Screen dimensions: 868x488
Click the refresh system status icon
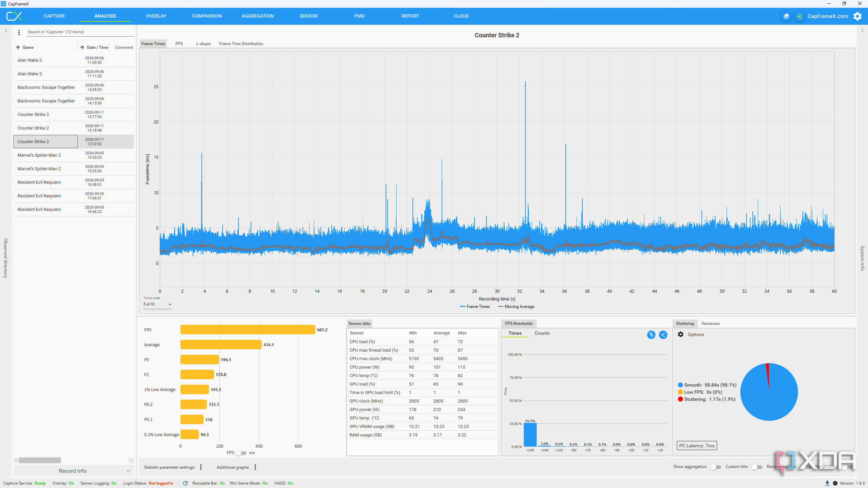pos(185,483)
